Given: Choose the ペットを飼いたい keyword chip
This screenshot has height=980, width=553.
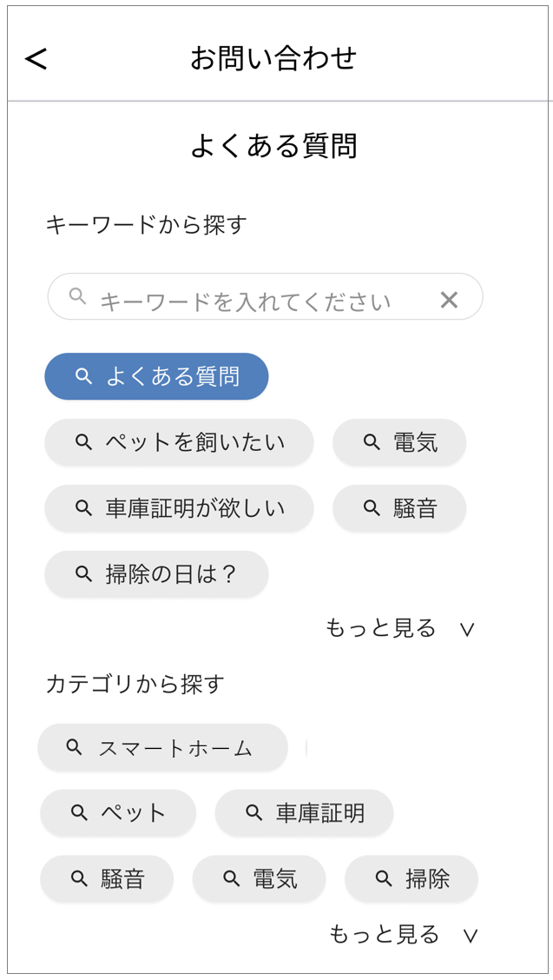Looking at the screenshot, I should coord(179,442).
